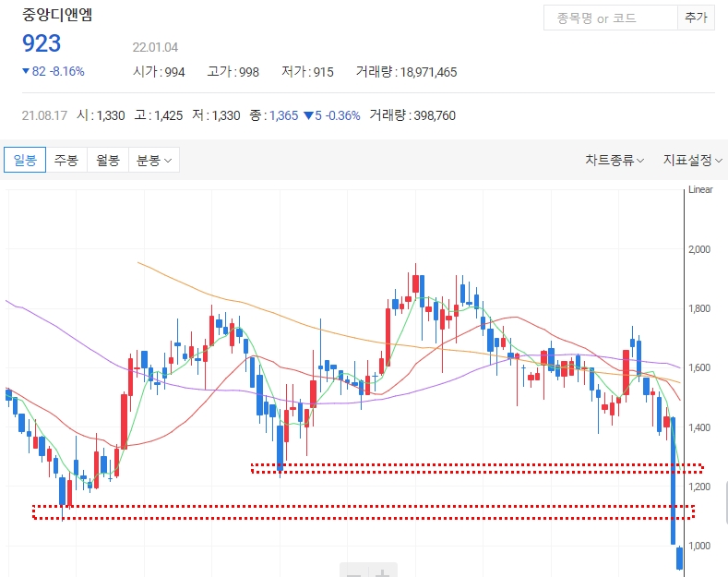
Task: Click the 1,600 price axis label
Action: point(699,367)
